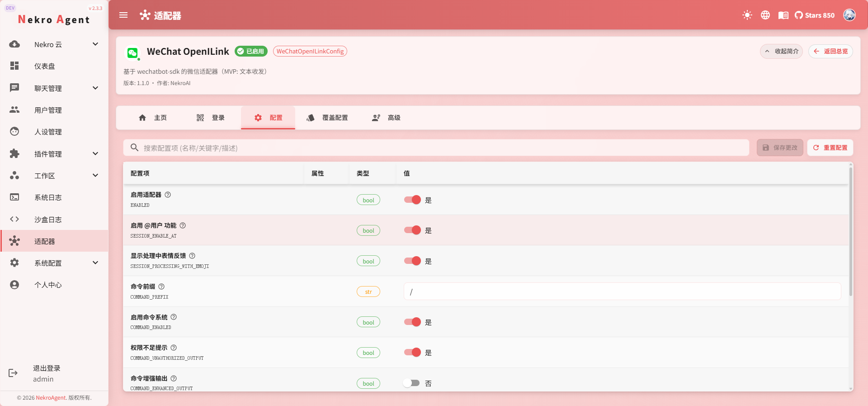Open the NekroAgent footer link
Image resolution: width=868 pixels, height=406 pixels.
tap(51, 398)
